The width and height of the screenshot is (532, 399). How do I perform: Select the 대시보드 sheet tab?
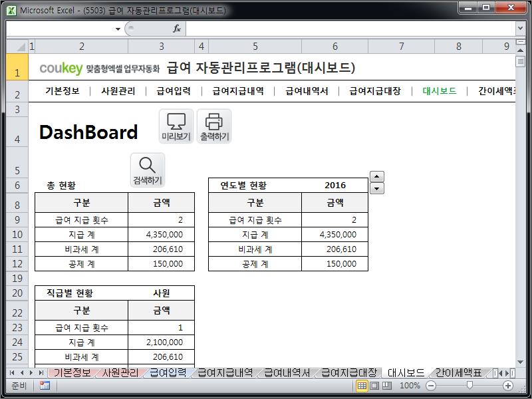tap(406, 373)
